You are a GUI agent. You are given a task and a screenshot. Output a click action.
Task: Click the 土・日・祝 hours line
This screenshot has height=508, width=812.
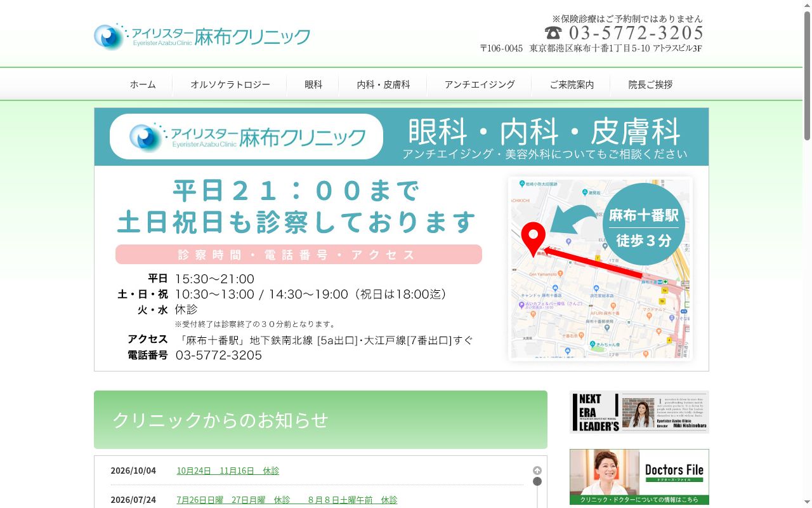[284, 294]
